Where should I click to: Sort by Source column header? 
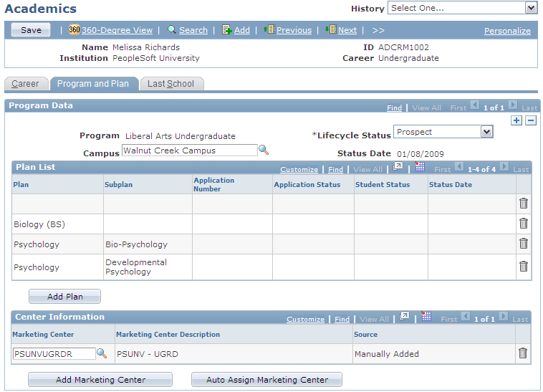(365, 334)
